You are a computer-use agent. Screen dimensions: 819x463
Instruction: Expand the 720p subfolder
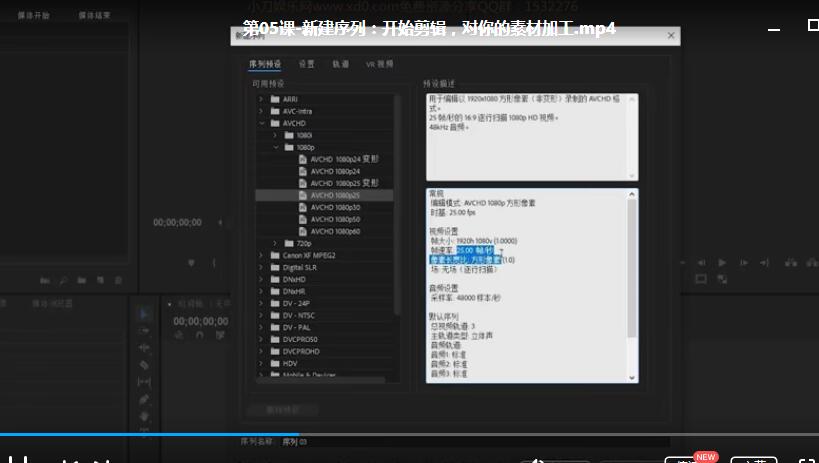pos(275,243)
